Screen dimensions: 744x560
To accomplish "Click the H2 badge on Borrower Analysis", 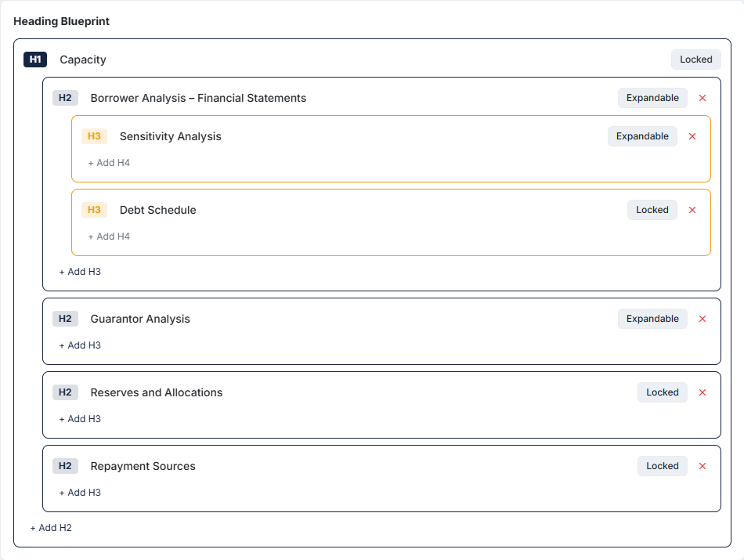I will click(x=66, y=98).
